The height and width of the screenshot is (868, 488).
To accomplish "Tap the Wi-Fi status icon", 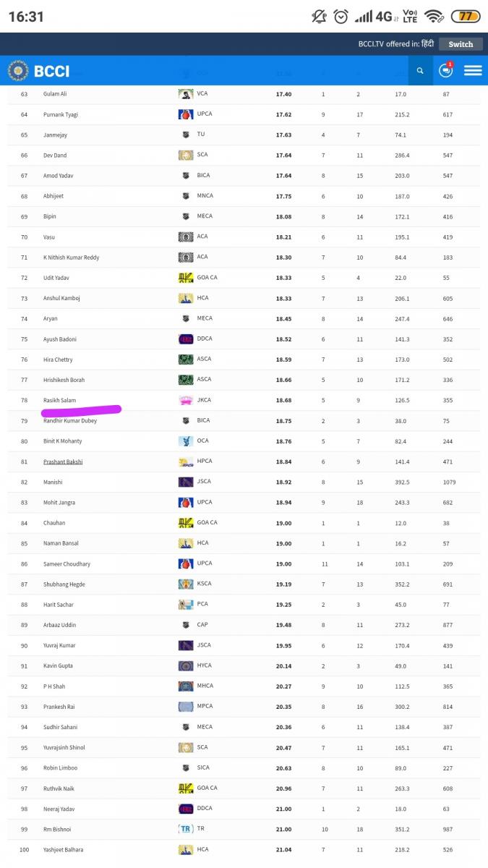I will [x=434, y=16].
